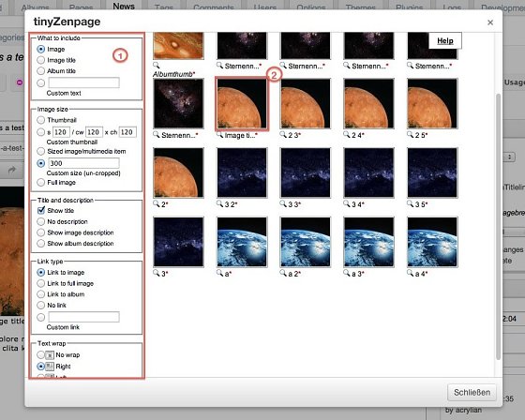The height and width of the screenshot is (420, 525).
Task: Open the Help link
Action: coord(445,41)
